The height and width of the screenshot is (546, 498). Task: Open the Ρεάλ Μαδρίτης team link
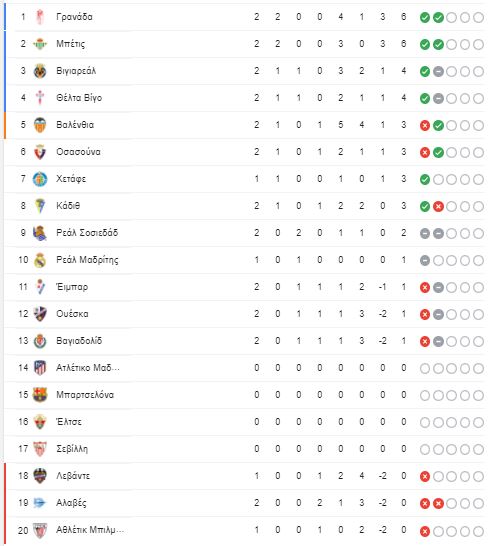[x=87, y=260]
